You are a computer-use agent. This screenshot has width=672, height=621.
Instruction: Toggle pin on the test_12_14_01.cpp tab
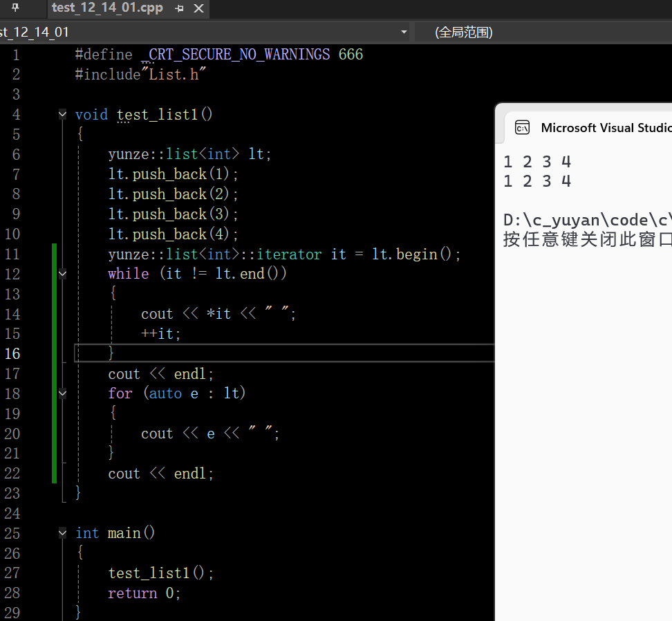[180, 8]
